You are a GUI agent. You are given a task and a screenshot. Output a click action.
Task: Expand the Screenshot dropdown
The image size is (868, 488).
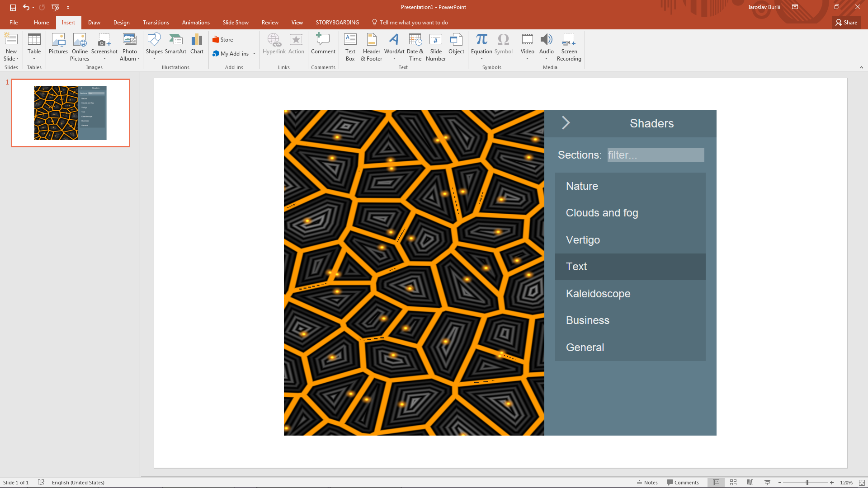click(104, 59)
